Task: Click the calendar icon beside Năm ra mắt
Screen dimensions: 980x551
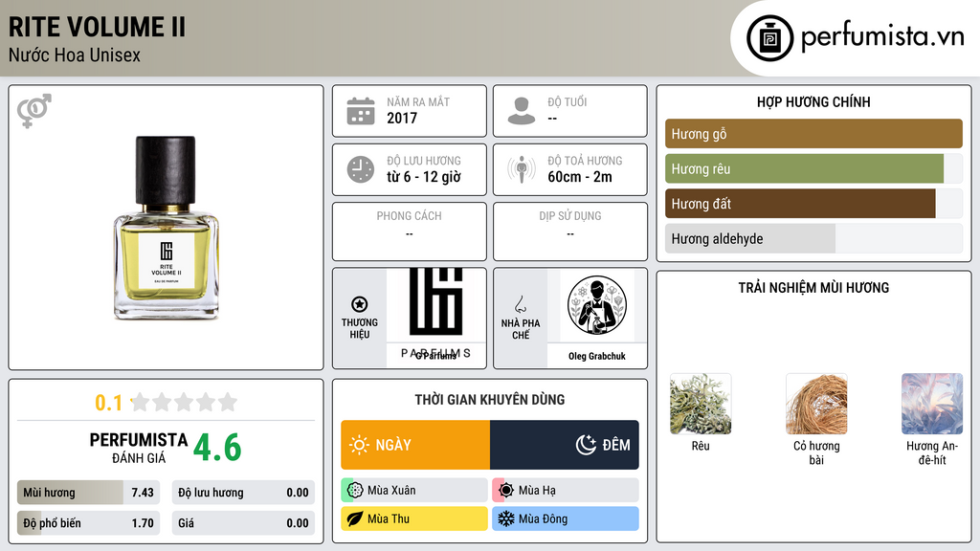Action: pyautogui.click(x=361, y=111)
